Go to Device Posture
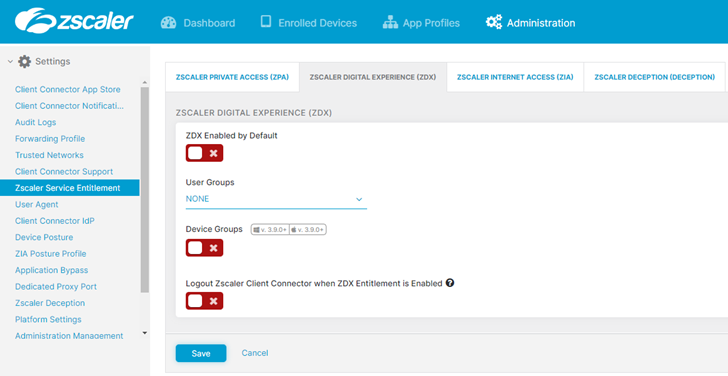Viewport: 728px width, 376px height. tap(44, 237)
